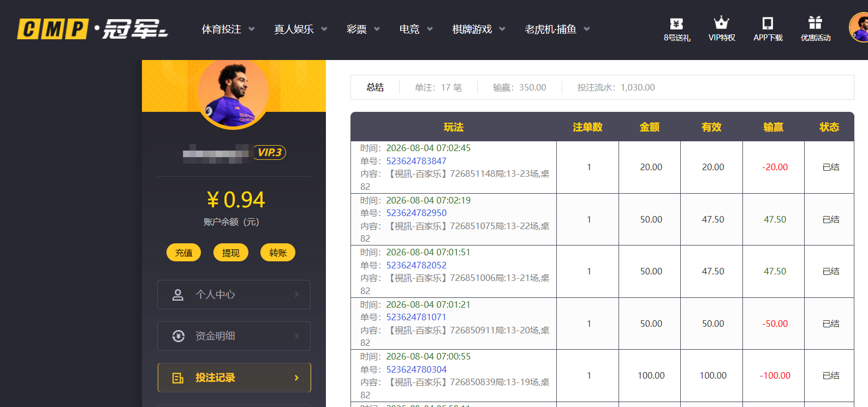Open order number 523624780304
Viewport: 868px width, 407px height.
pyautogui.click(x=417, y=369)
